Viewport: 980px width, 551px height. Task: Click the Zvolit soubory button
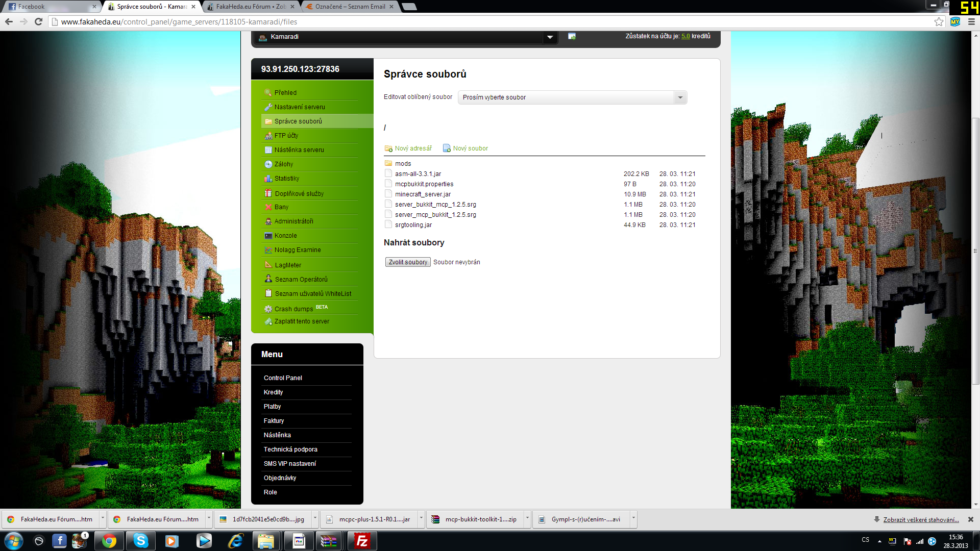pyautogui.click(x=408, y=262)
